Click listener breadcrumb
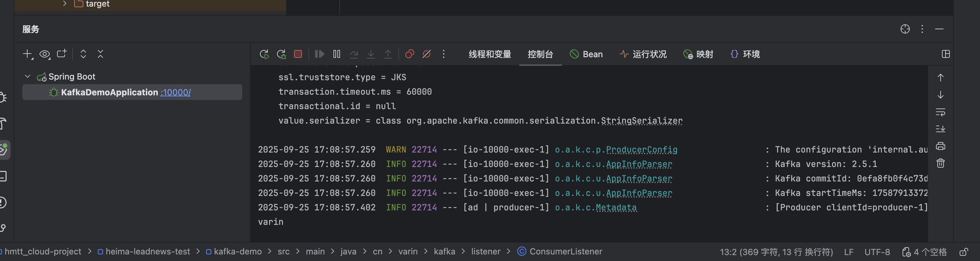The height and width of the screenshot is (261, 980). point(486,251)
